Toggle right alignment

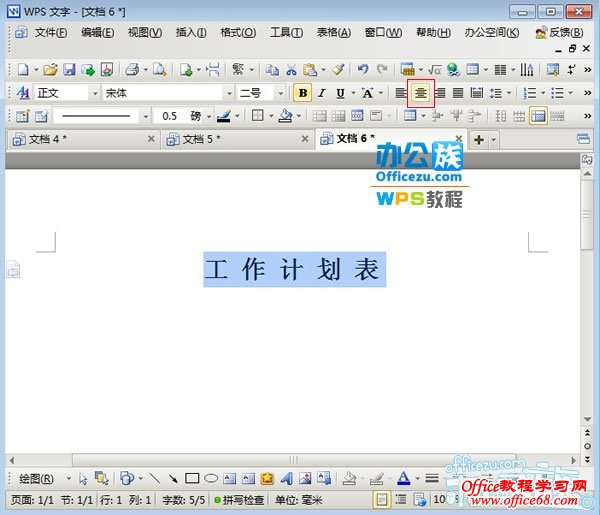(x=440, y=93)
